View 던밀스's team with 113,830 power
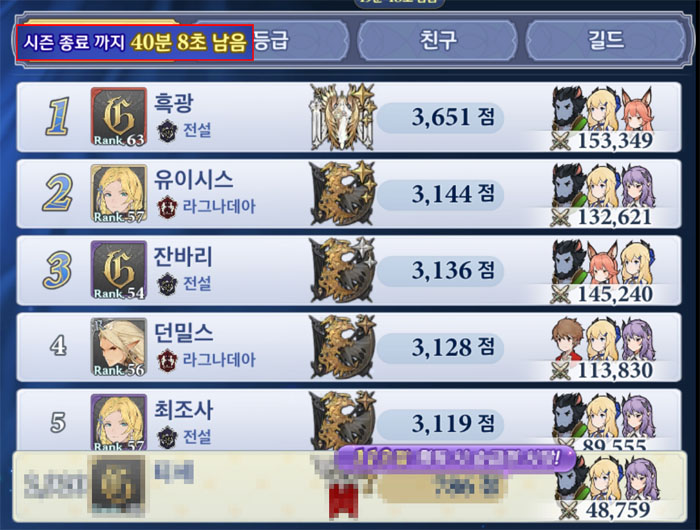 pos(602,348)
